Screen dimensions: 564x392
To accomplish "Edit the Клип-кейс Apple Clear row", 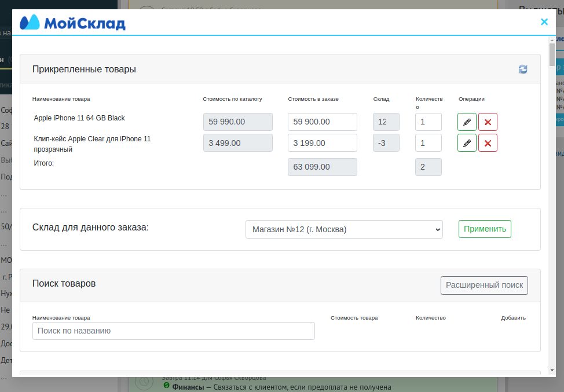I will [467, 143].
